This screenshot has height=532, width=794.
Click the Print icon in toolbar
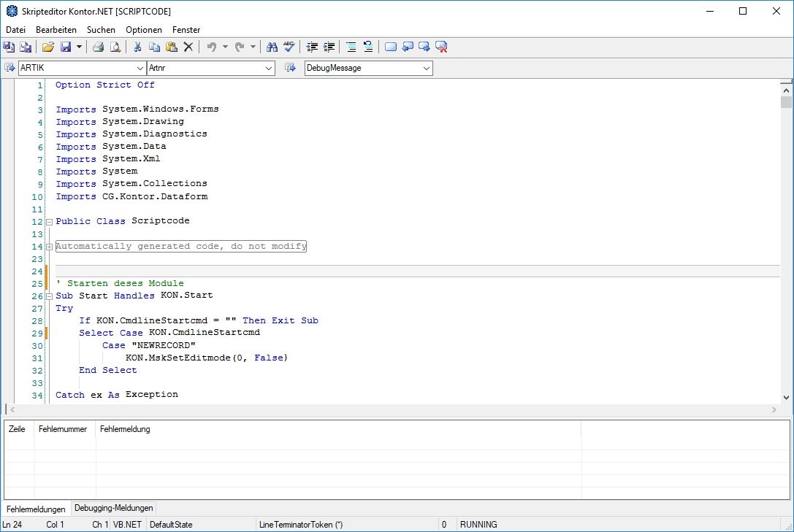pos(98,47)
